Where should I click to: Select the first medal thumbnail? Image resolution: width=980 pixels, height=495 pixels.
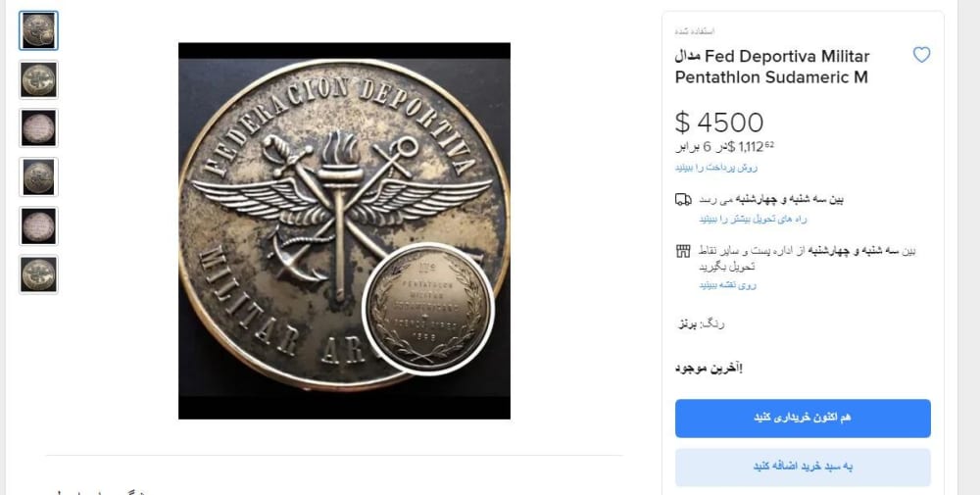tap(39, 30)
